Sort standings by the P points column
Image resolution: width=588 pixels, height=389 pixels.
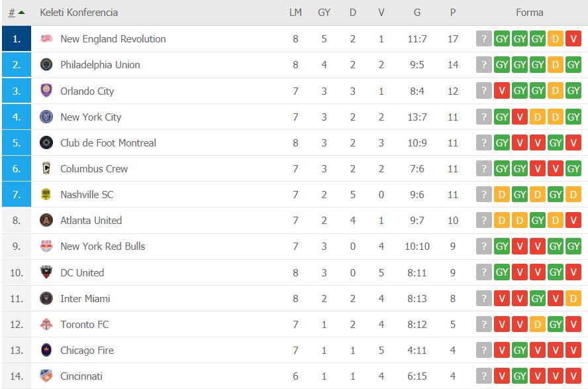coord(453,13)
